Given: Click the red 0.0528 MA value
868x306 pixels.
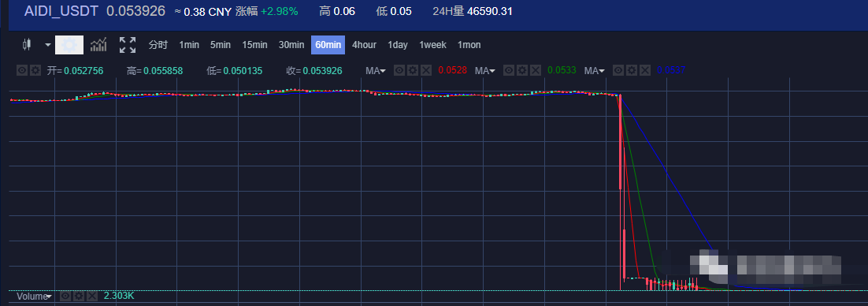Looking at the screenshot, I should point(452,70).
